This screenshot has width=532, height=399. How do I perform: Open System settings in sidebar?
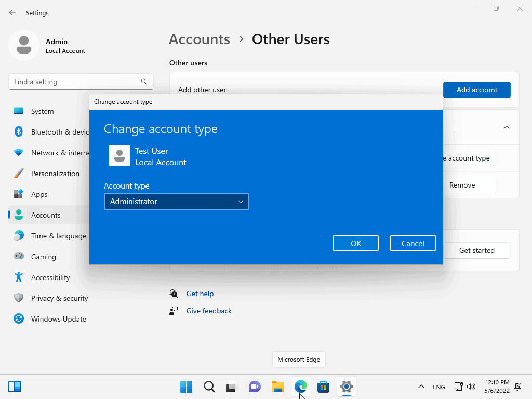tap(42, 111)
